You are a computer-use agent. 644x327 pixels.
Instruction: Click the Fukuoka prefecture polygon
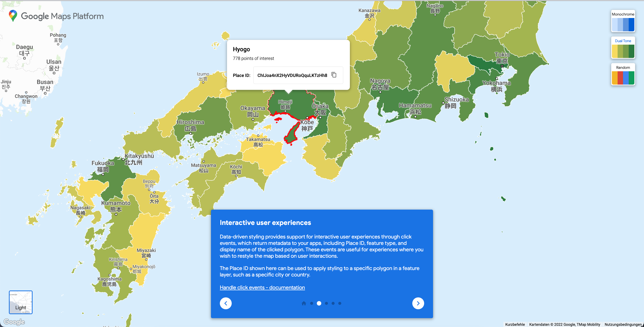point(113,180)
